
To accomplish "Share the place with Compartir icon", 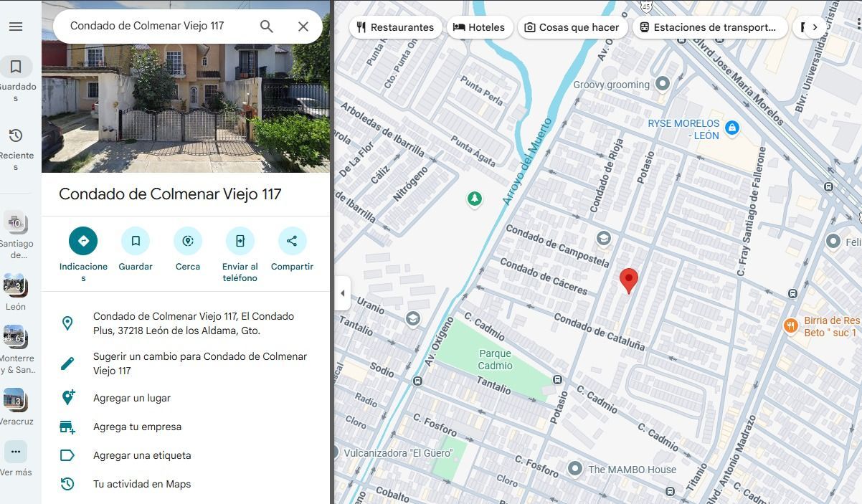I will click(x=292, y=241).
